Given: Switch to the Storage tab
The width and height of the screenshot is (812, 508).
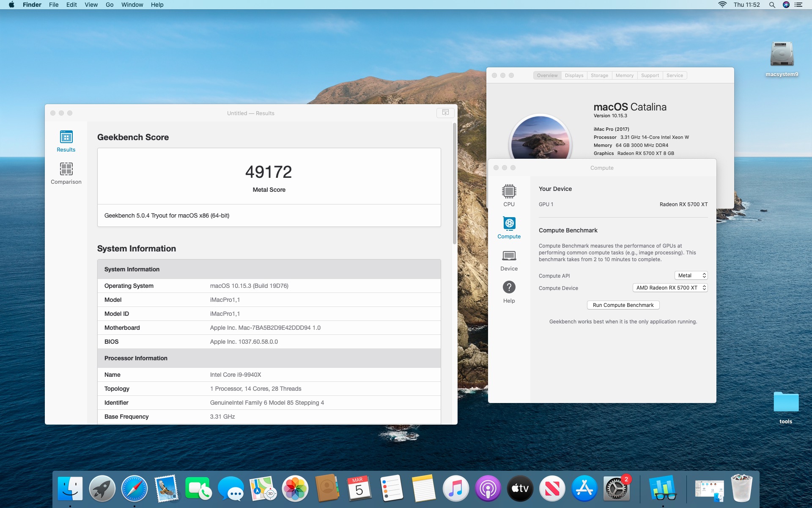Looking at the screenshot, I should pos(599,75).
